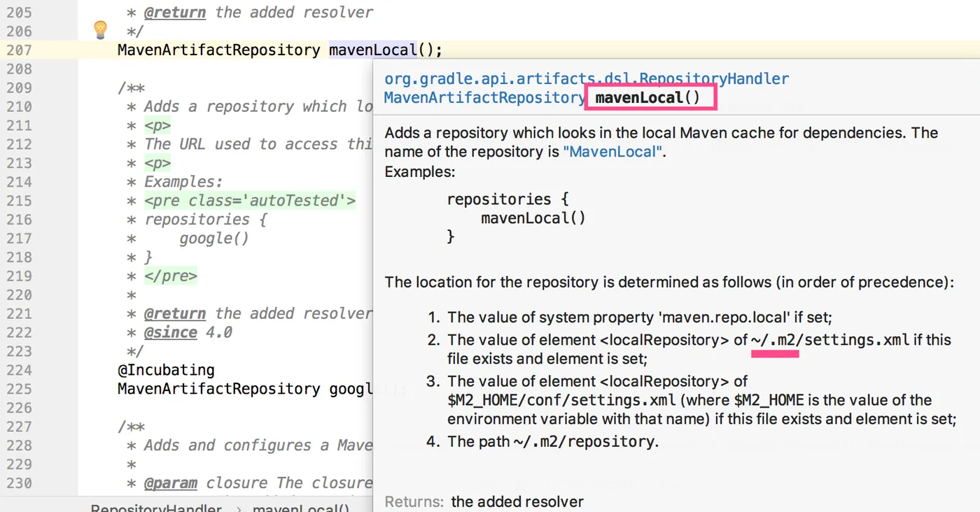
Task: Click the yellow light bulb intention icon
Action: 101,29
